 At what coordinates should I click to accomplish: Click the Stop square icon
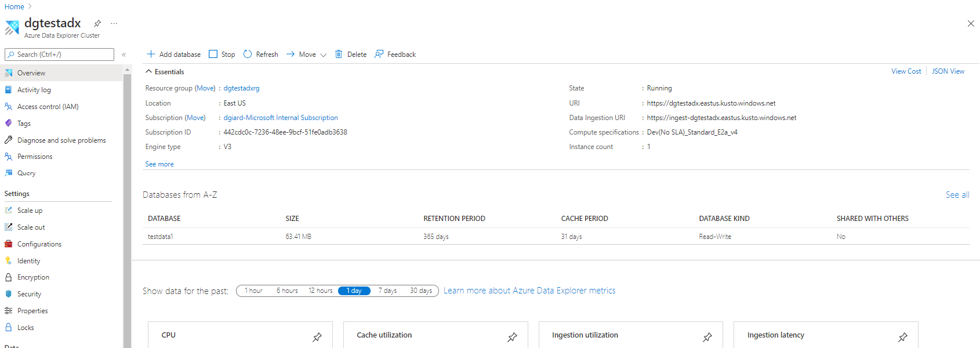[213, 54]
